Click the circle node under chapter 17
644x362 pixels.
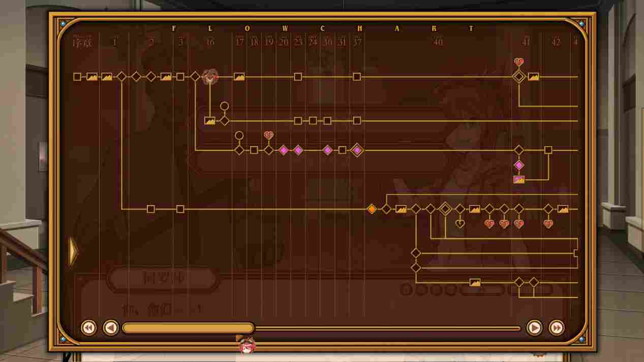(x=239, y=136)
